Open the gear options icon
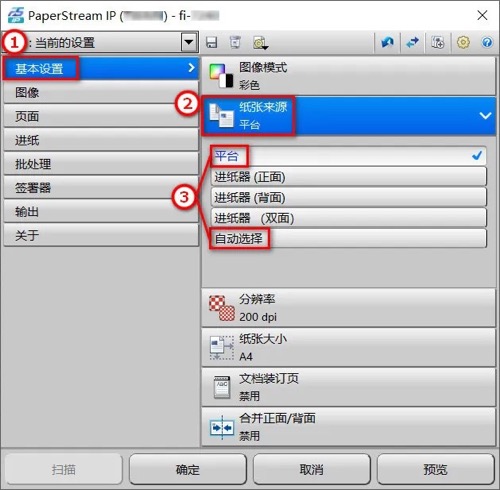The image size is (500, 490). pyautogui.click(x=463, y=42)
